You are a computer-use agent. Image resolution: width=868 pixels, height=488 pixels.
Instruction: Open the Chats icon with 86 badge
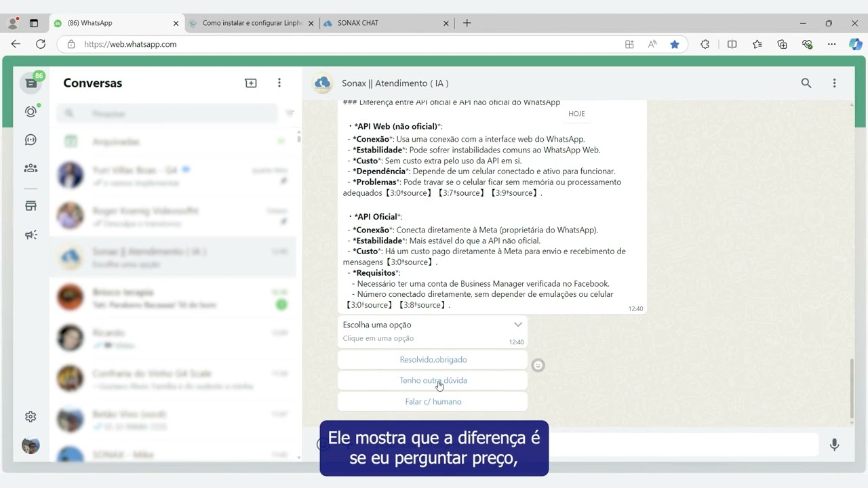click(x=31, y=83)
